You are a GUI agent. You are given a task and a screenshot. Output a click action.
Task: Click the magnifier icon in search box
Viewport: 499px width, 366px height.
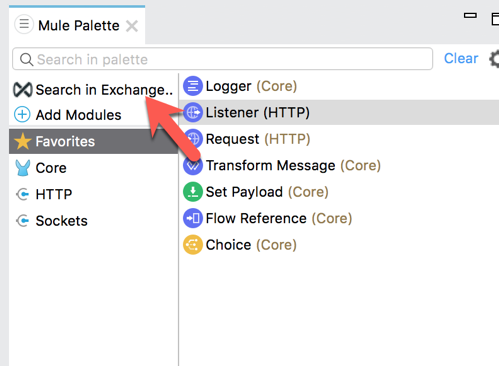26,60
